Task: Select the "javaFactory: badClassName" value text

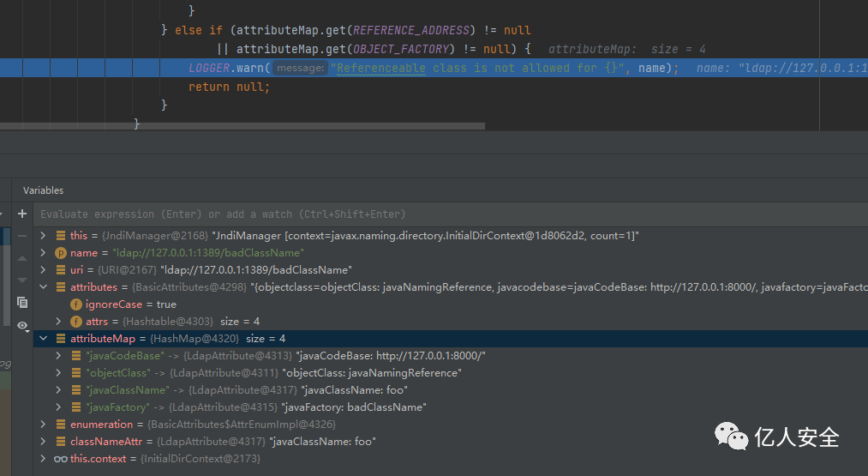Action: pos(354,407)
